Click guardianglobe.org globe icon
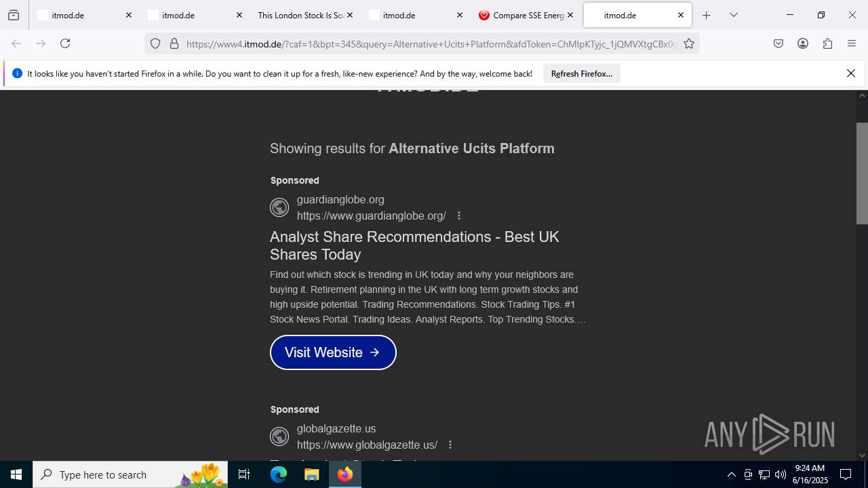 (x=279, y=207)
